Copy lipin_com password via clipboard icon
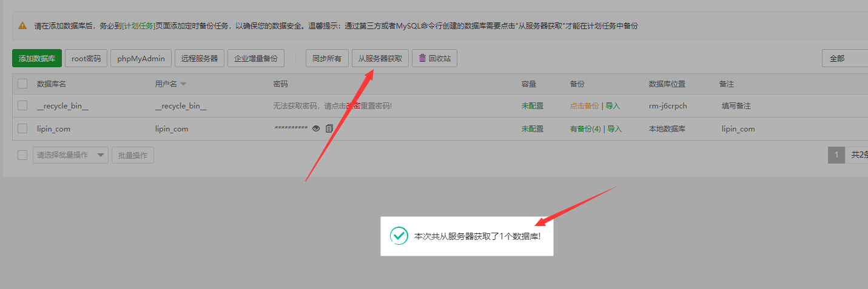Screen dimensions: 868x289 [329, 128]
